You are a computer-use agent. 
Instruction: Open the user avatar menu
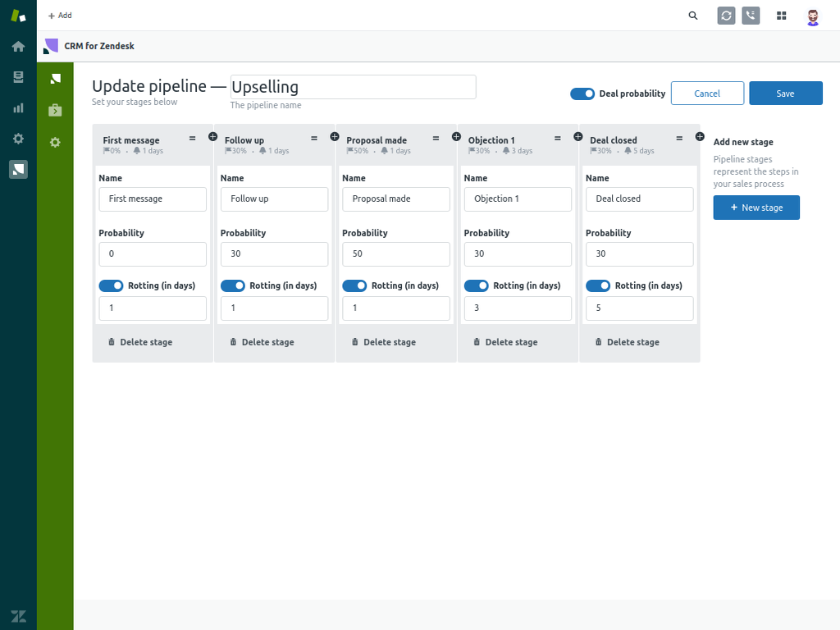813,15
